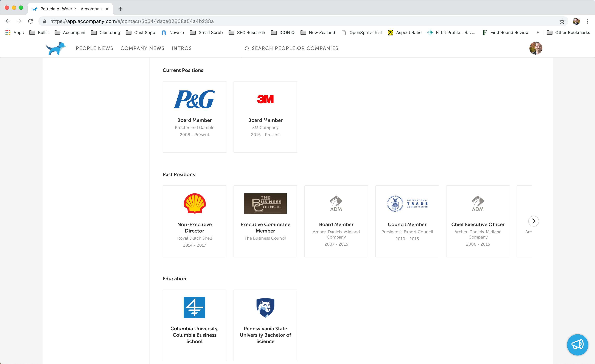The height and width of the screenshot is (364, 595).
Task: Open the New Zealand bookmarks folder
Action: point(318,32)
